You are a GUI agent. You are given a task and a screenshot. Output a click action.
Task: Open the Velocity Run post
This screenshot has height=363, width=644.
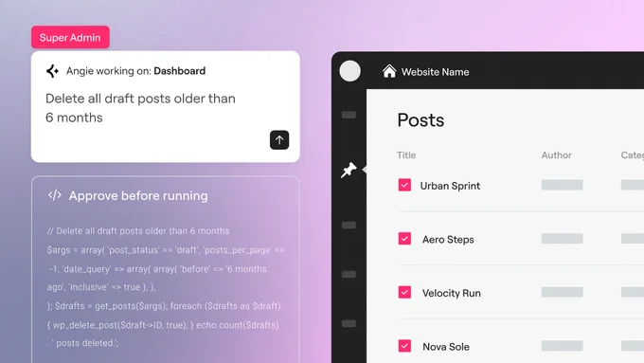click(x=452, y=293)
